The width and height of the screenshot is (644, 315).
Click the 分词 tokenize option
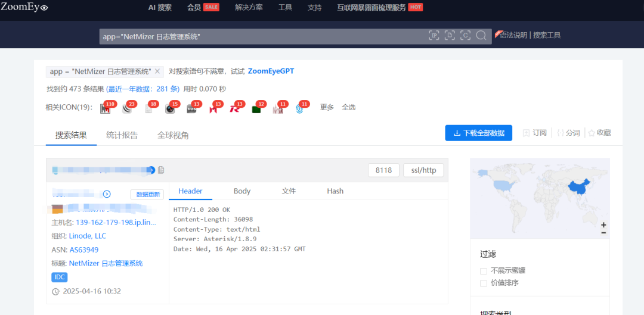click(x=568, y=133)
